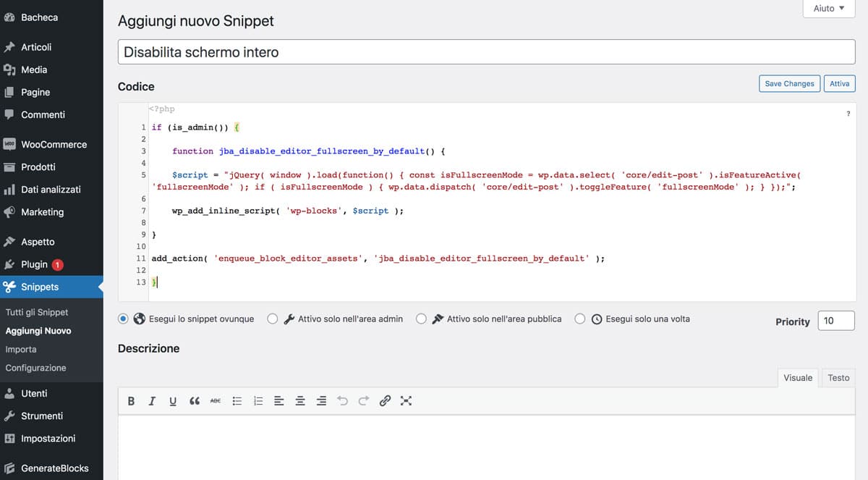
Task: Click the Redo arrow icon
Action: [x=364, y=400]
